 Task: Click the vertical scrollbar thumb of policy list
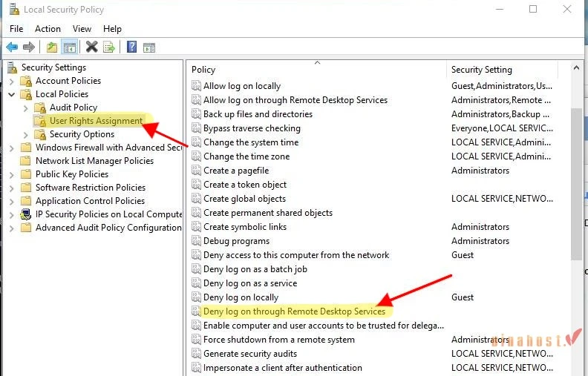[576, 183]
